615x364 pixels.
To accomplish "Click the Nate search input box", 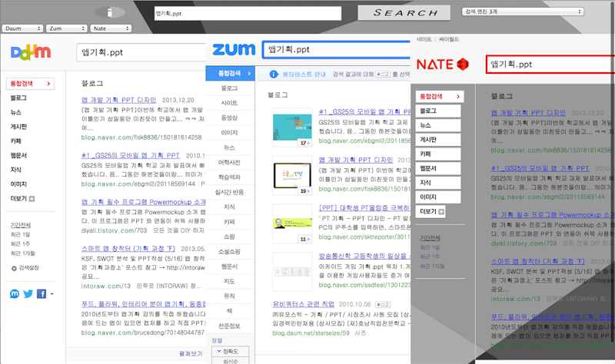I will (x=550, y=65).
